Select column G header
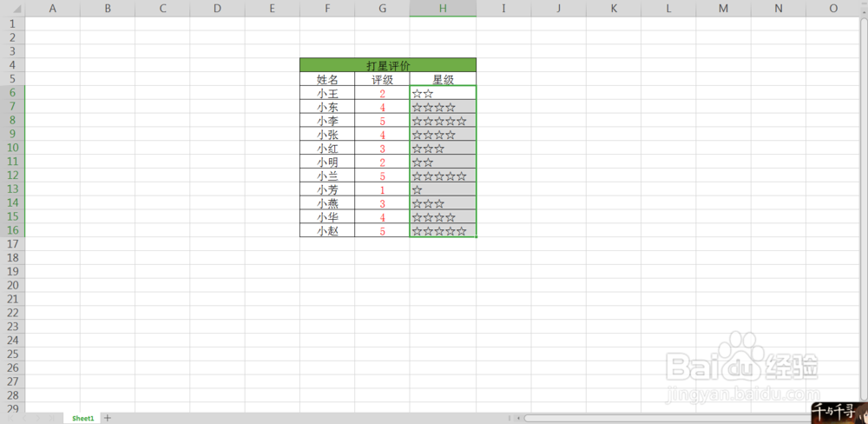Screen dimensions: 868x424 383,9
